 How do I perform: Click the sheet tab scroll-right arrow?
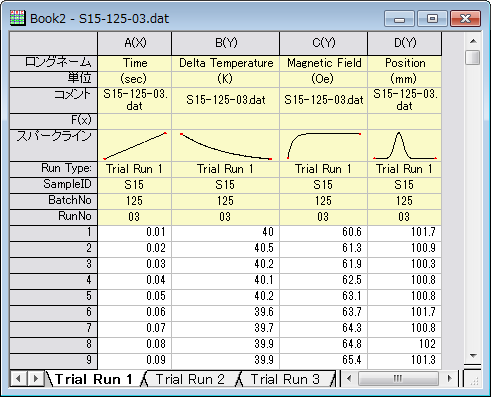35,379
